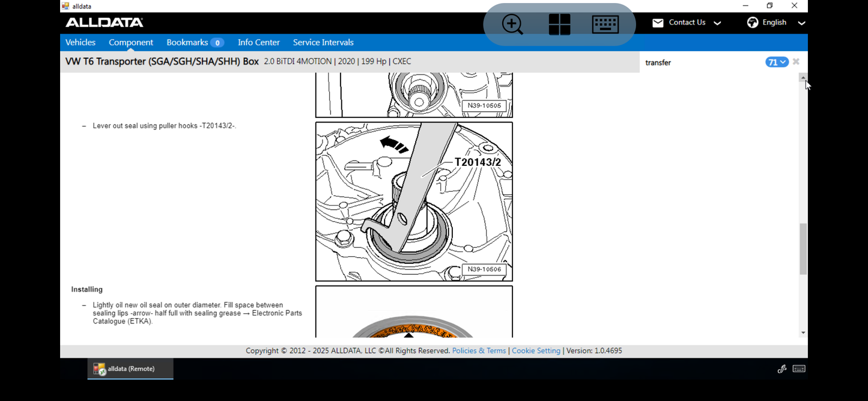The width and height of the screenshot is (868, 401).
Task: Open the Service Intervals tab
Action: 323,42
